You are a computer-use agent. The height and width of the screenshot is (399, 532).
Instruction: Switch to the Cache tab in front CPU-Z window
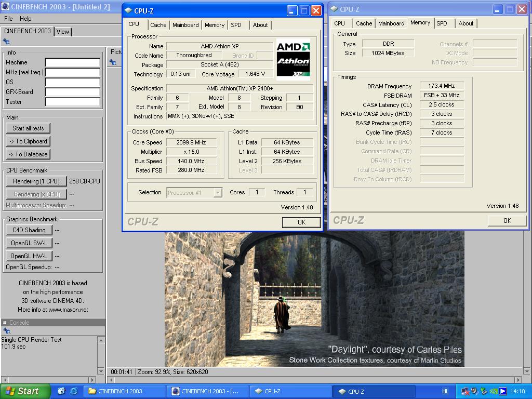pos(158,25)
